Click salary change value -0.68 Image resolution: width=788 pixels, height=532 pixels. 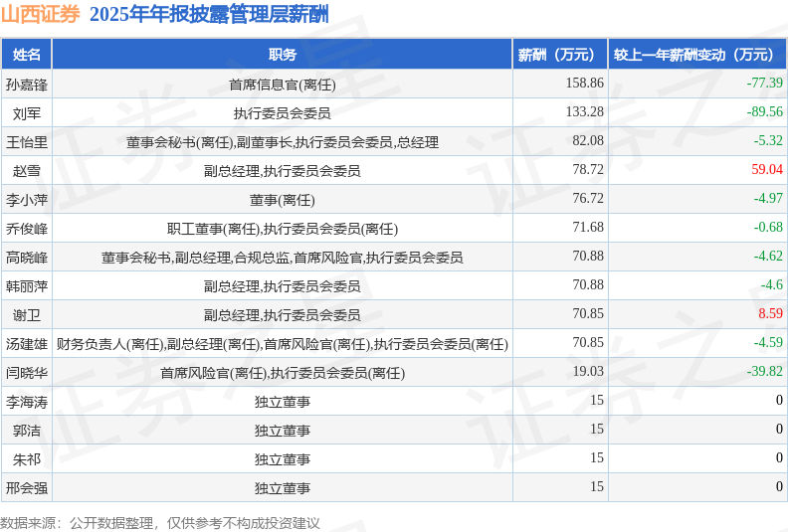[768, 227]
